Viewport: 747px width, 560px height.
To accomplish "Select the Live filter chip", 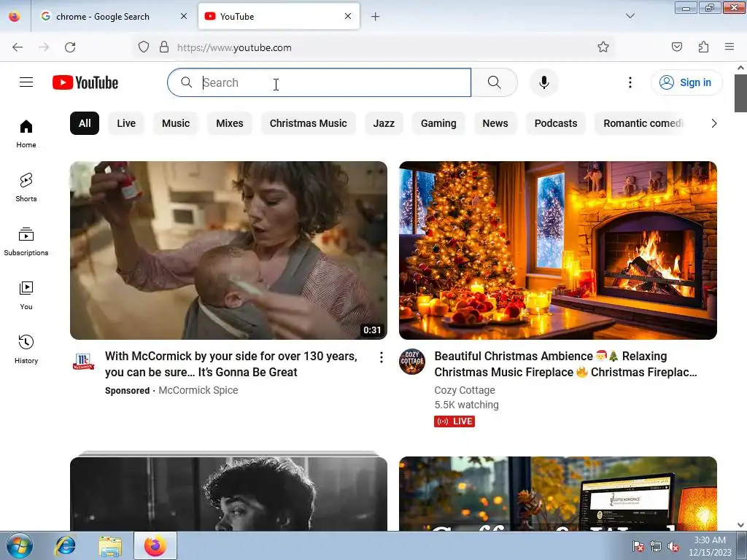I will pyautogui.click(x=126, y=123).
